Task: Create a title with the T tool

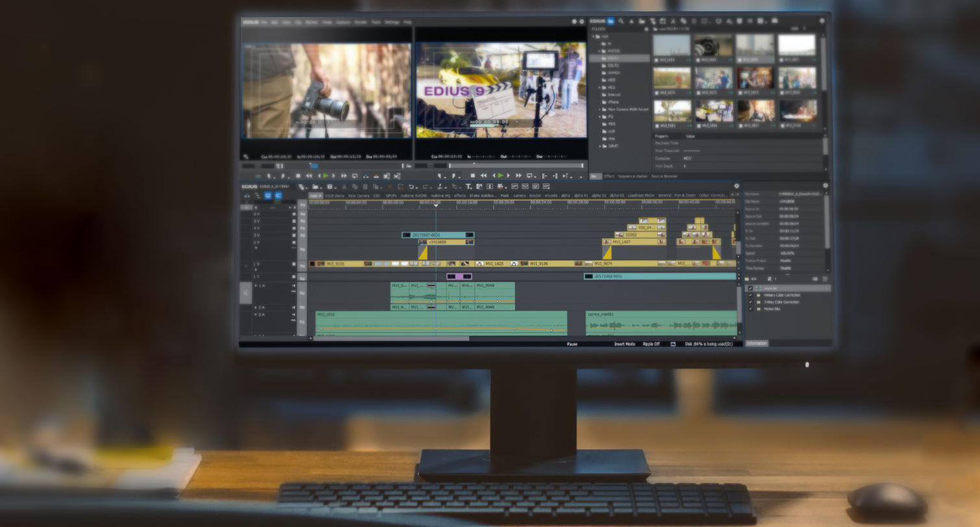Action: [x=468, y=187]
